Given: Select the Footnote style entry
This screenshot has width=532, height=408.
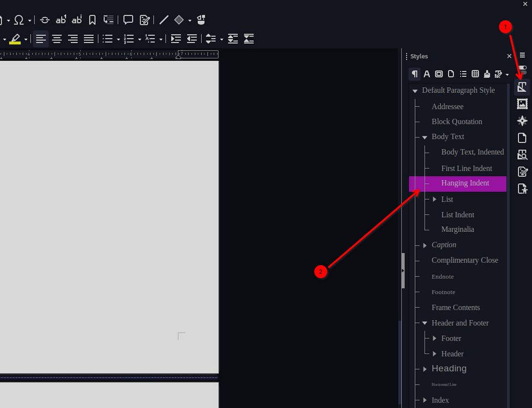Looking at the screenshot, I should coord(443,292).
